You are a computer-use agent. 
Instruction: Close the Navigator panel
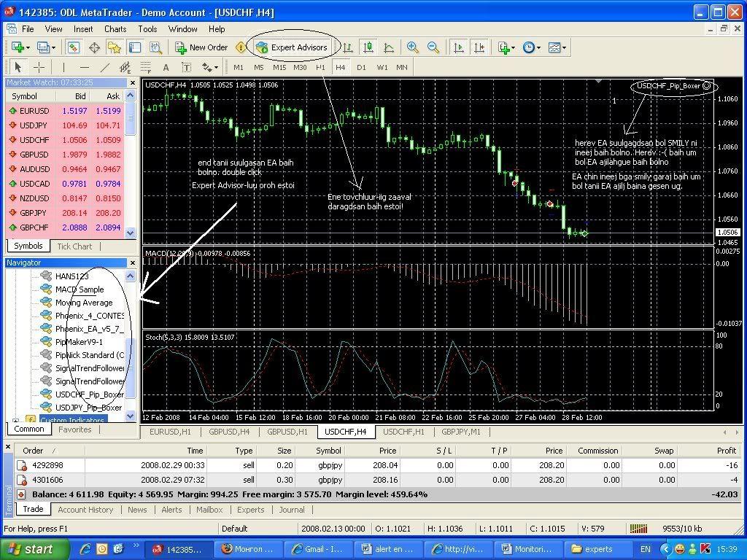tap(133, 262)
